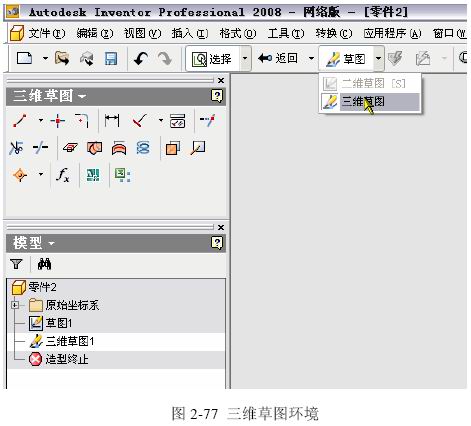
Task: Open the binoculars find icon
Action: [x=44, y=264]
